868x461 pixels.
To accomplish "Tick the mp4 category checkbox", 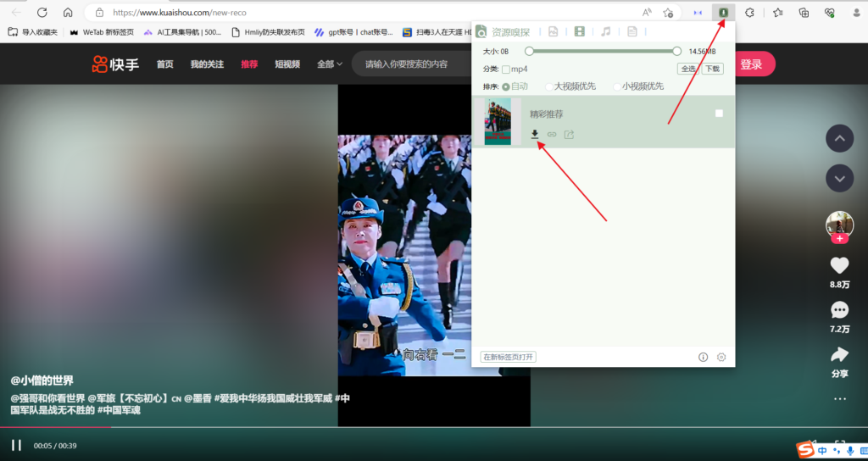I will click(506, 69).
